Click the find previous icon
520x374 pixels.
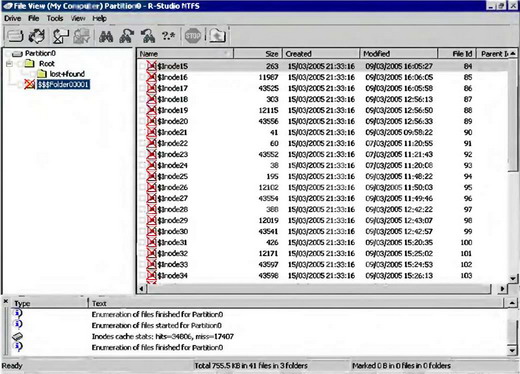point(148,36)
